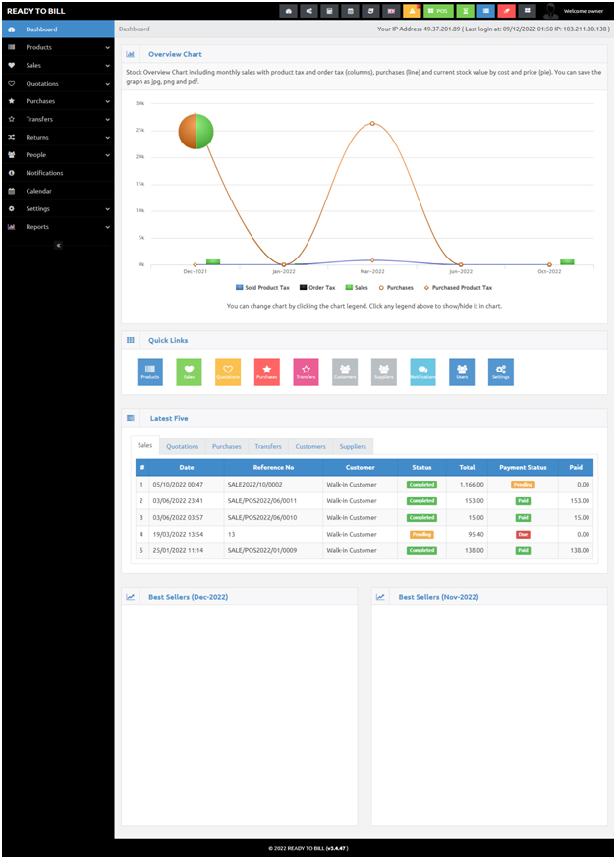Image resolution: width=616 pixels, height=859 pixels.
Task: Switch to the Quotations tab
Action: pos(183,446)
